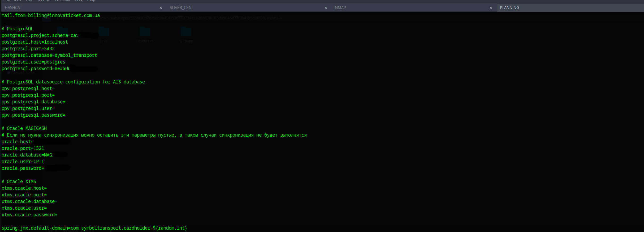
Task: Switch to the HASHCAT terminal tab
Action: click(x=14, y=8)
